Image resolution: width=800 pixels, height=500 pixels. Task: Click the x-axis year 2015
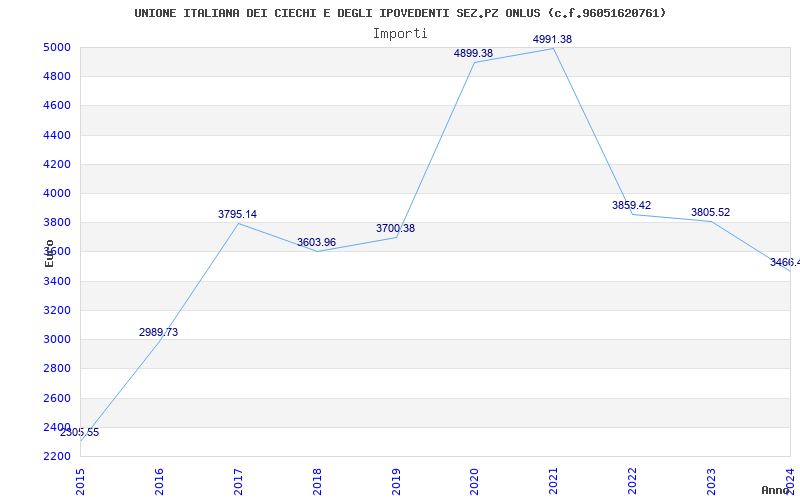[x=81, y=482]
